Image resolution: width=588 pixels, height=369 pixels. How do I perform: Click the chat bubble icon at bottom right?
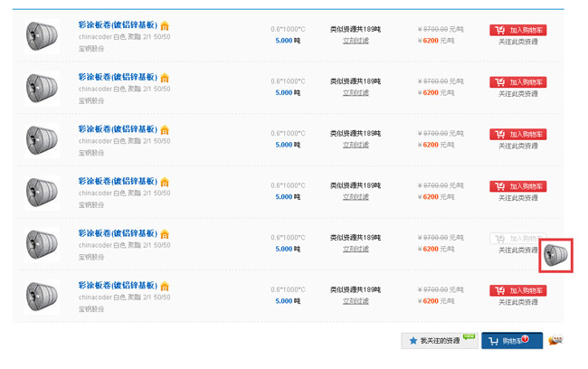coord(556,341)
